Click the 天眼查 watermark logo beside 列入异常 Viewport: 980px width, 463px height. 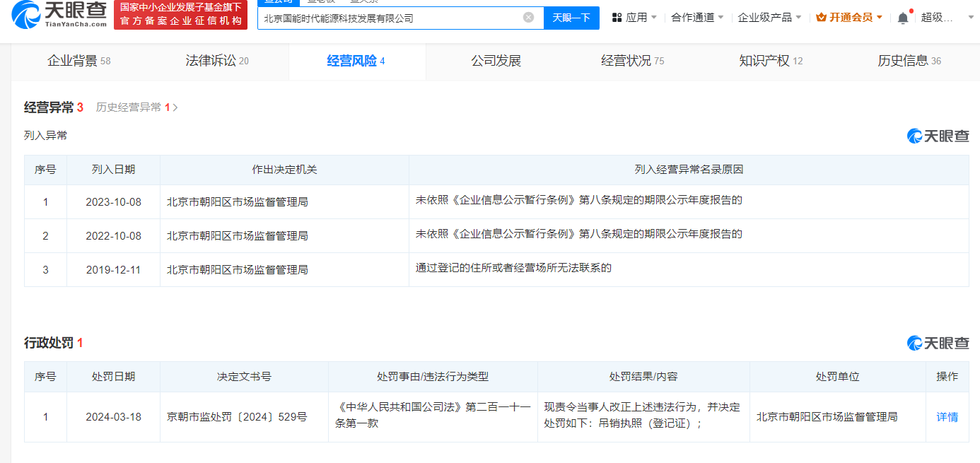pos(938,136)
